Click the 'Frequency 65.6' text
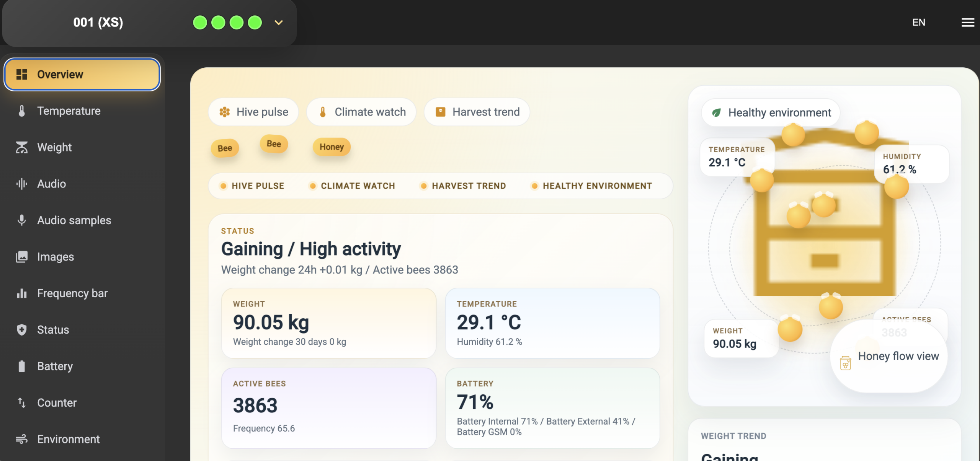Image resolution: width=980 pixels, height=461 pixels. 264,428
